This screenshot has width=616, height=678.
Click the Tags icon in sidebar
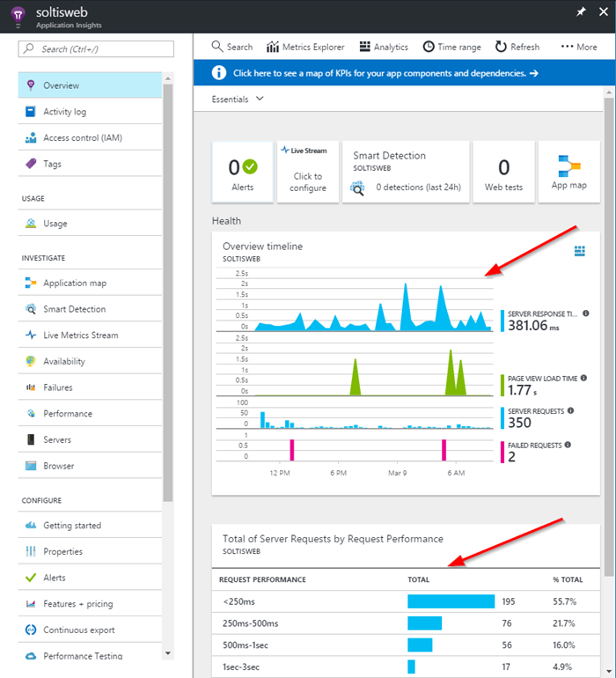coord(31,164)
